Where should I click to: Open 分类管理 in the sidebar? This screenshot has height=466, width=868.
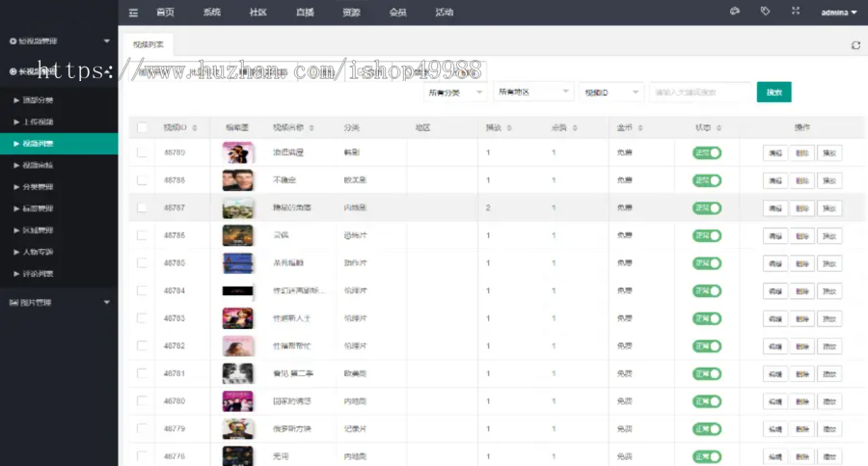coord(59,187)
